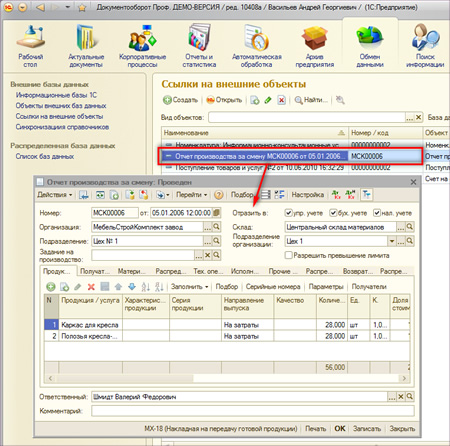The image size is (450, 446).
Task: Switch to the Возврат... tab
Action: pyautogui.click(x=358, y=271)
